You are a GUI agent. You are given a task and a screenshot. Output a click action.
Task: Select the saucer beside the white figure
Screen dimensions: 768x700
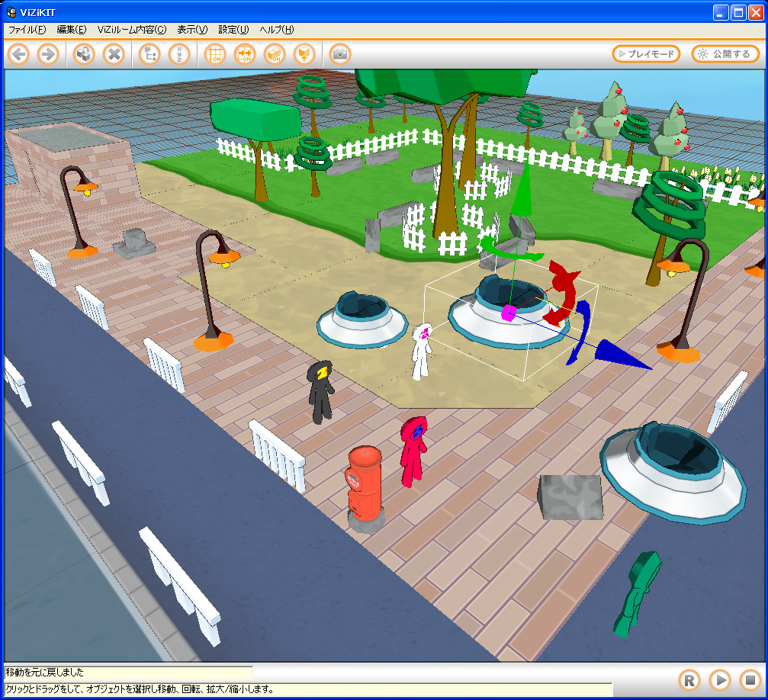(362, 319)
